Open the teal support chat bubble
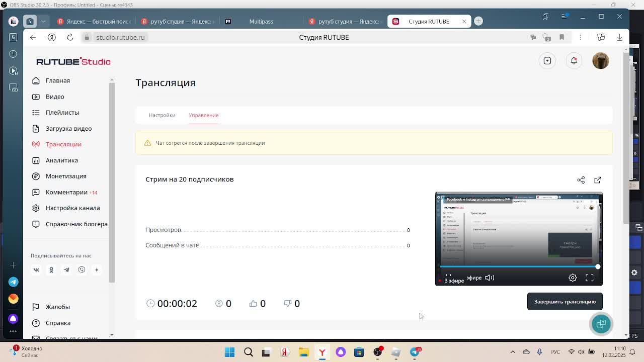The image size is (644, 362). (601, 324)
